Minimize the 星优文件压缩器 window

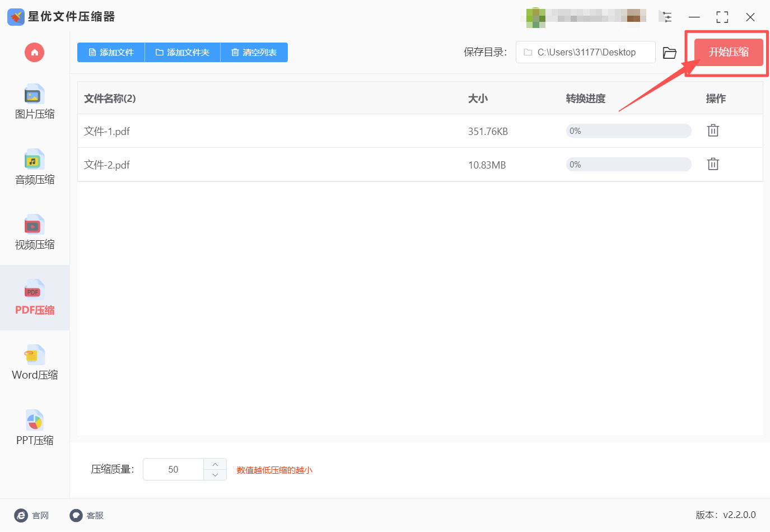(694, 17)
